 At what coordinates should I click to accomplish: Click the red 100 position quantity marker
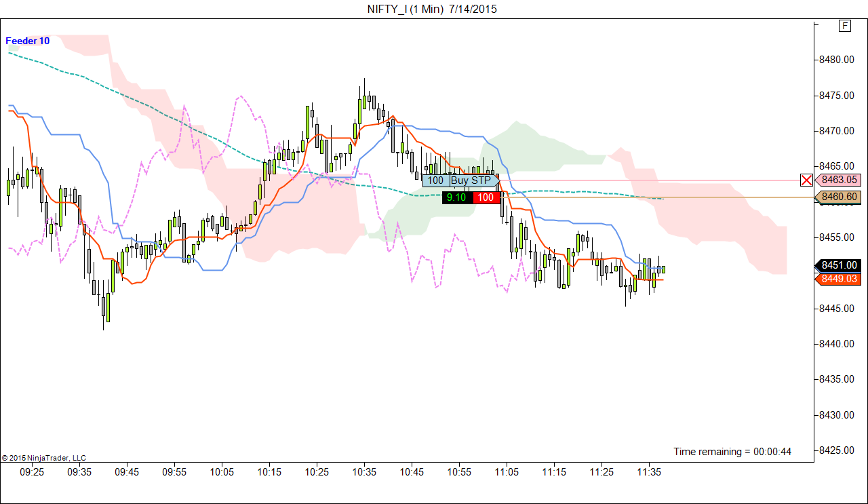click(486, 197)
